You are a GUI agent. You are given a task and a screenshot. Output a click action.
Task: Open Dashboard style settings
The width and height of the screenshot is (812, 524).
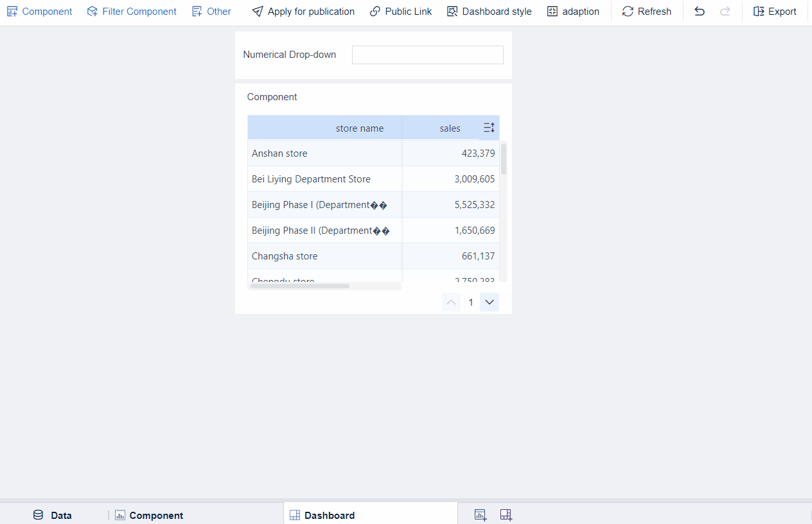490,12
